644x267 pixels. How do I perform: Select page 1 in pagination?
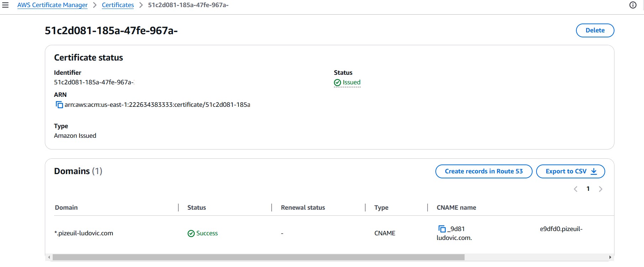click(x=588, y=189)
